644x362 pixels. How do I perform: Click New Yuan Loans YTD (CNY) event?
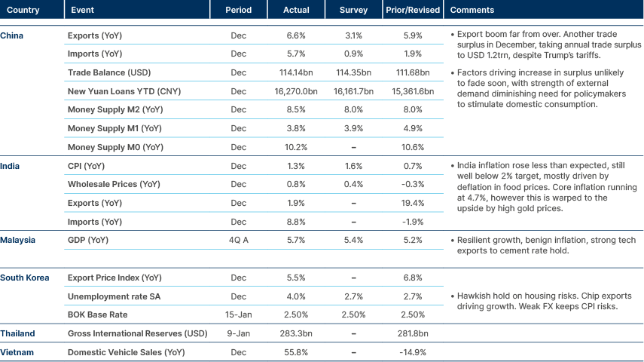pyautogui.click(x=124, y=91)
